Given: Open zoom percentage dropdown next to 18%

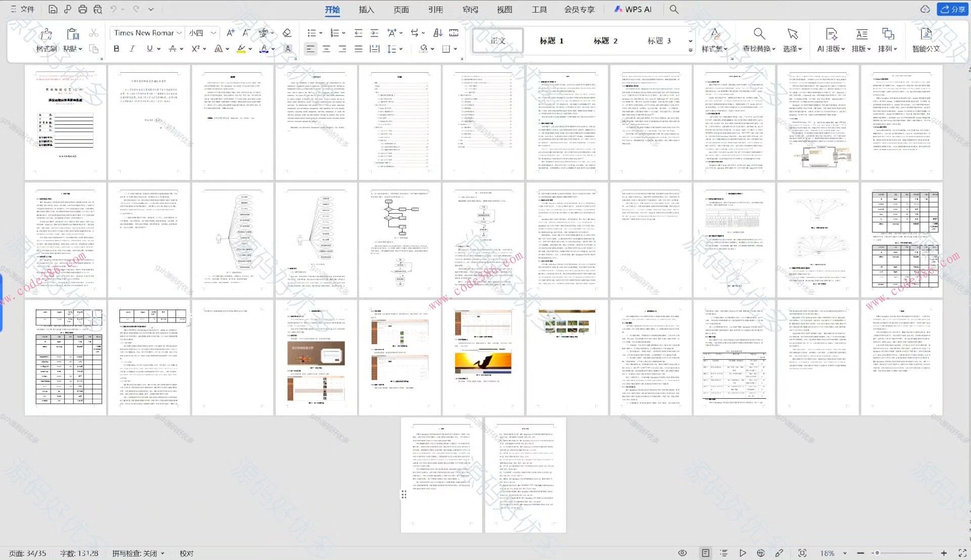Looking at the screenshot, I should coord(845,553).
